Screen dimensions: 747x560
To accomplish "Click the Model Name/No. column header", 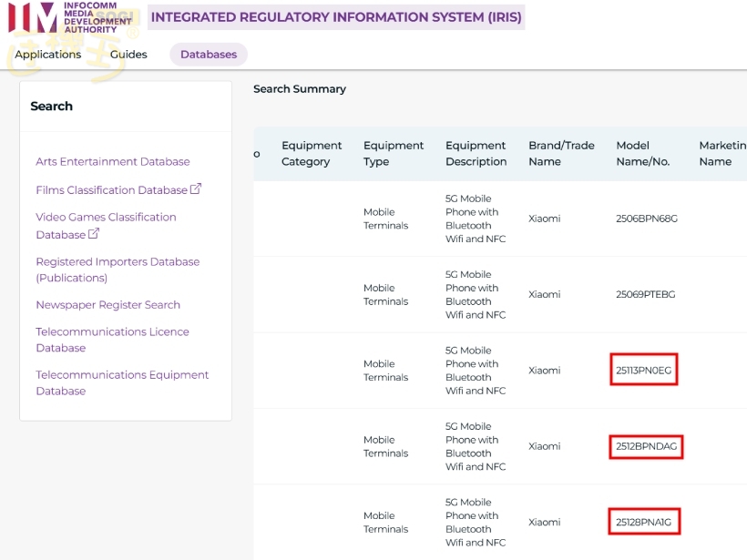I will click(x=643, y=153).
